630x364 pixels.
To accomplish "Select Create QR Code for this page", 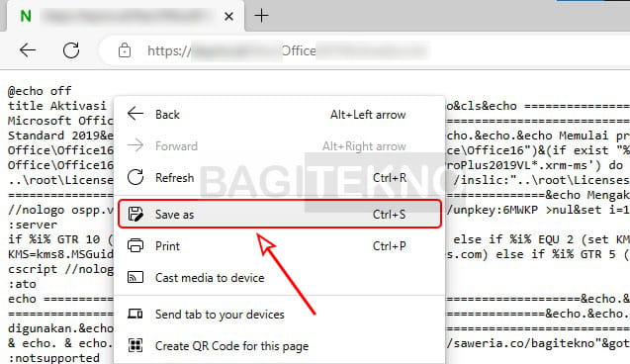I will (x=280, y=346).
